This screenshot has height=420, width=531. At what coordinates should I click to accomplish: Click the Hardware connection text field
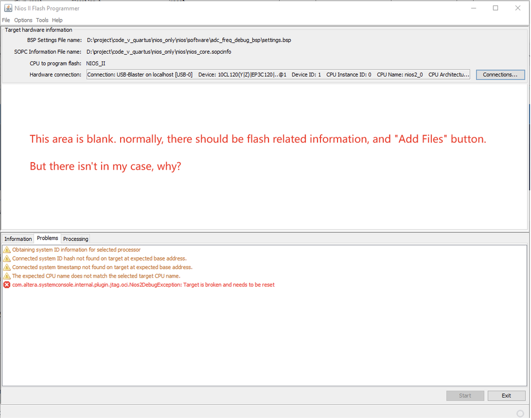tap(278, 75)
